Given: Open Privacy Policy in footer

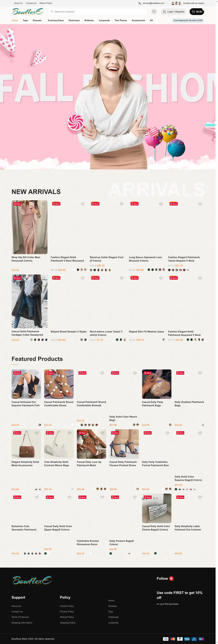Looking at the screenshot, I should pyautogui.click(x=67, y=612).
